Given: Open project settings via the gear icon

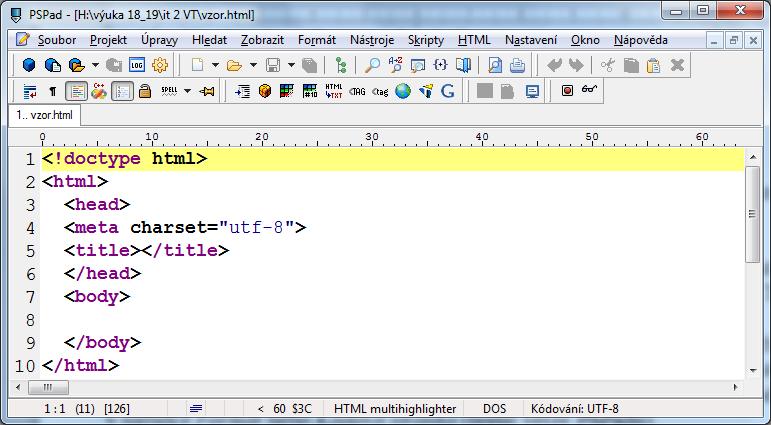Looking at the screenshot, I should pos(160,65).
